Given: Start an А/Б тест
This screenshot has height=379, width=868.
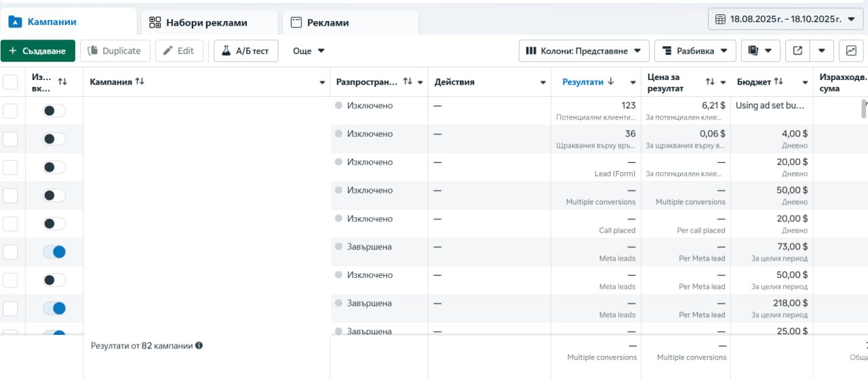Looking at the screenshot, I should (x=245, y=51).
